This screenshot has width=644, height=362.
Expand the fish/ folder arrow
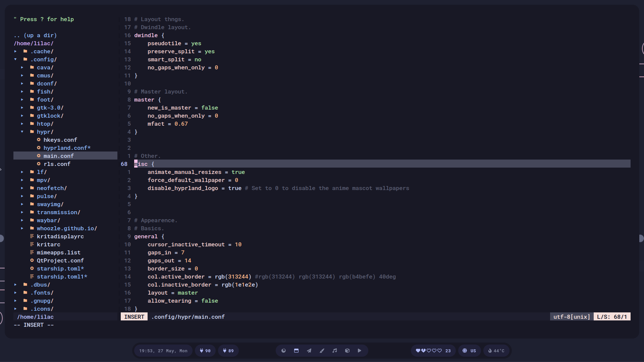22,92
